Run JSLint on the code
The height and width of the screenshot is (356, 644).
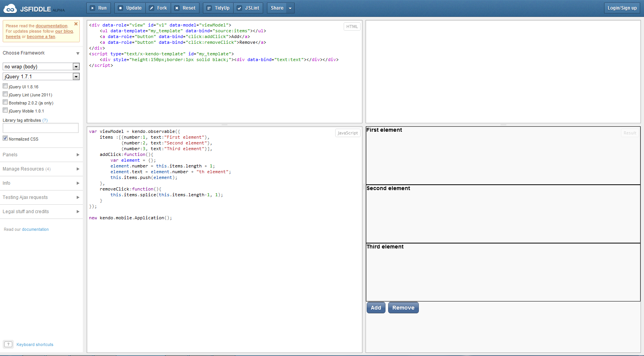click(248, 8)
